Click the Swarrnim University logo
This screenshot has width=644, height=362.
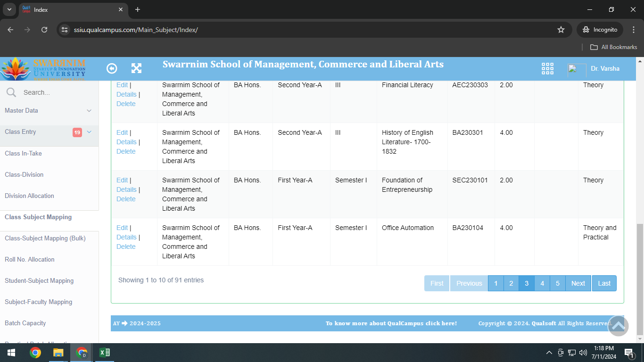(x=43, y=69)
